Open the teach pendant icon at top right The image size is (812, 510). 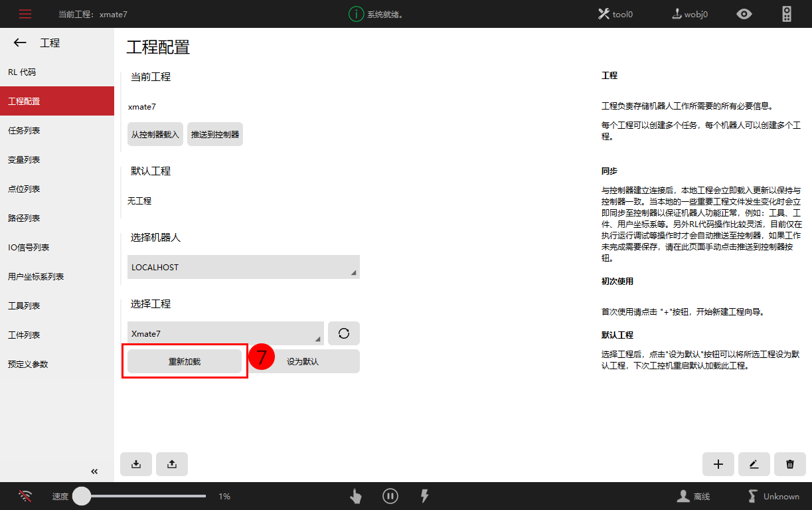(x=786, y=13)
